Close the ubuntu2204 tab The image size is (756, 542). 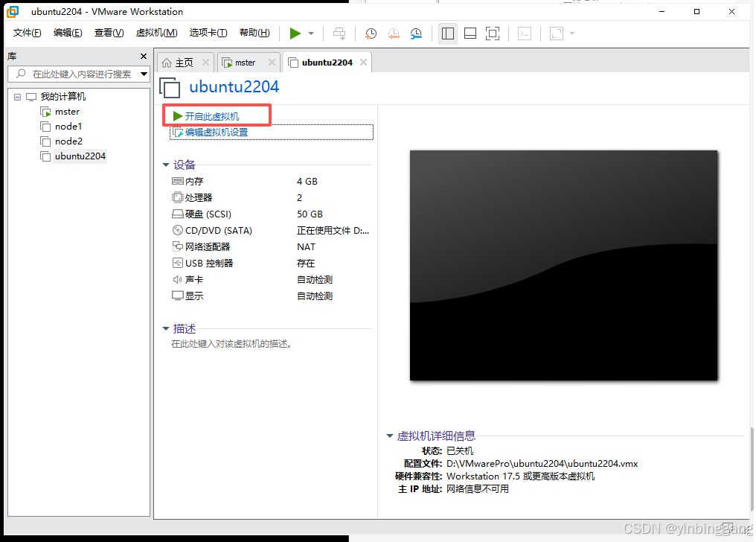[x=364, y=63]
